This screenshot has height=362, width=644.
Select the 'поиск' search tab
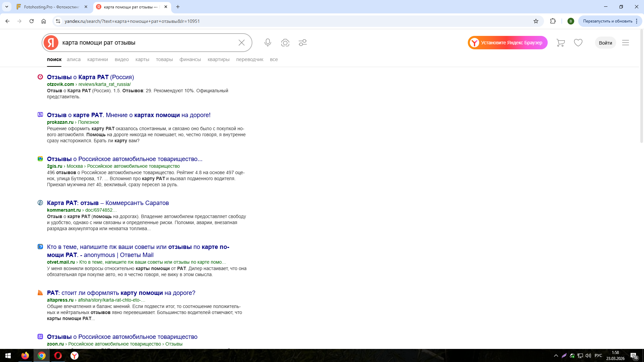click(x=54, y=59)
